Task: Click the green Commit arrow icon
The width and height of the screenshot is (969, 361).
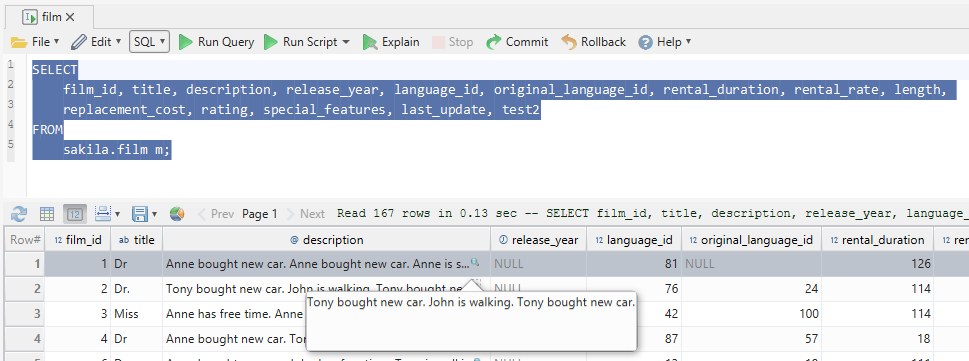Action: pyautogui.click(x=494, y=42)
